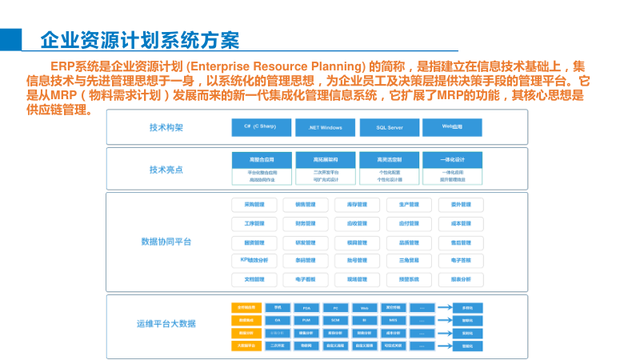Click the 物联网 tile in bottom row
This screenshot has height=360, width=640.
[x=307, y=346]
